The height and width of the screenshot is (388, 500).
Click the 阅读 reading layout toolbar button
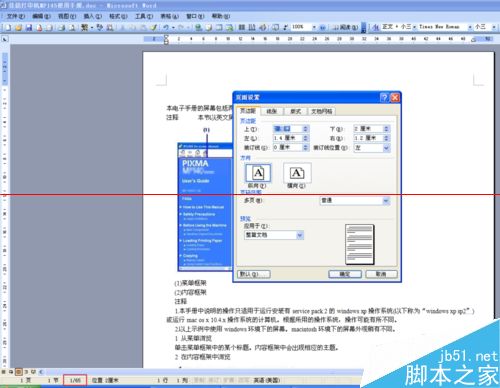[346, 28]
